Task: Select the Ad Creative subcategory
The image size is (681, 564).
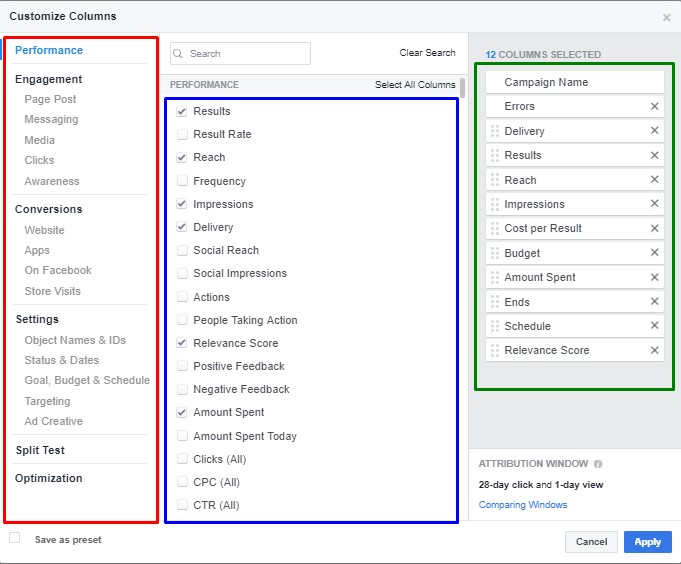Action: point(53,421)
